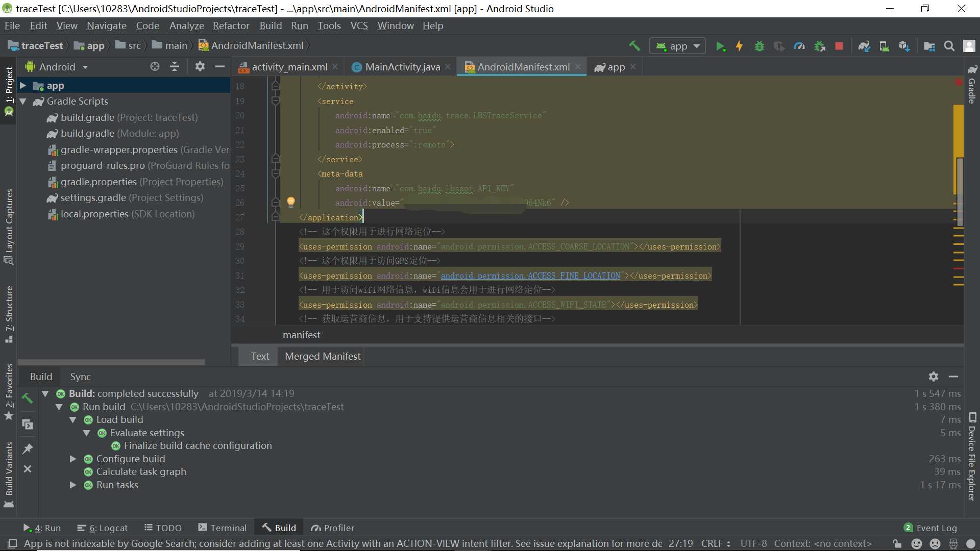Switch to the Merged Manifest tab
The width and height of the screenshot is (980, 551).
323,356
